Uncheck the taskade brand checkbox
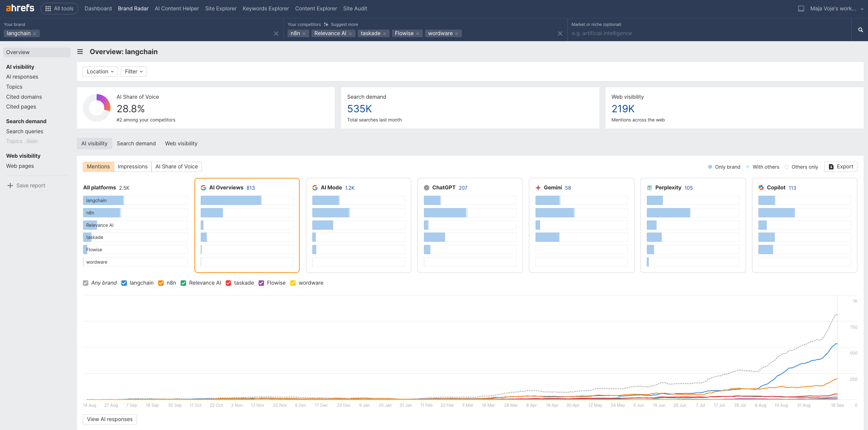The width and height of the screenshot is (868, 430). (x=228, y=283)
